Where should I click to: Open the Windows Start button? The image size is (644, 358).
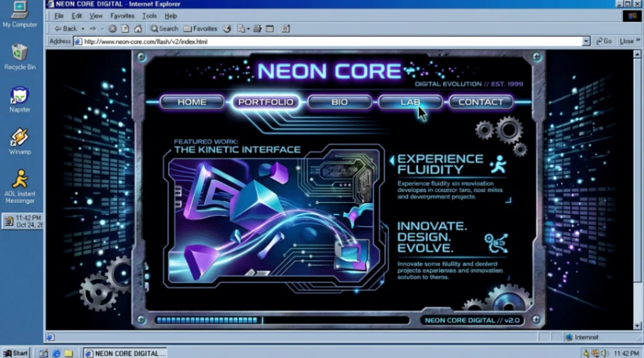(x=16, y=353)
